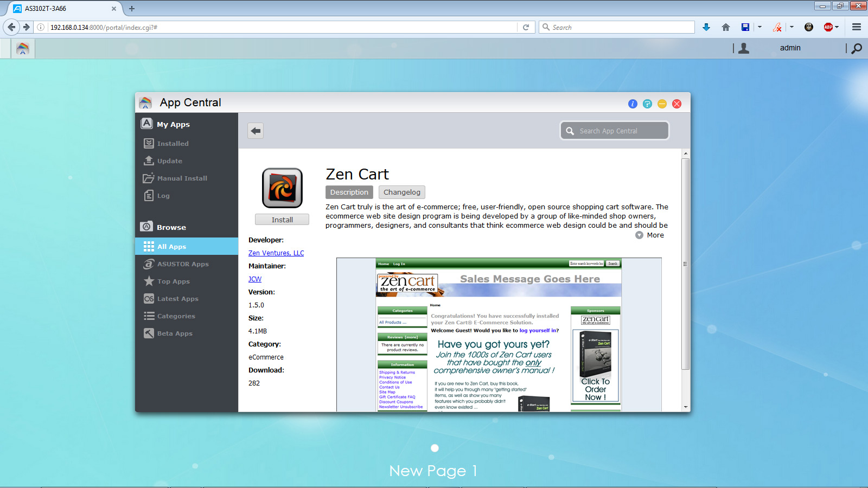The image size is (868, 488).
Task: Open the Firefox downloads arrow icon
Action: (706, 27)
